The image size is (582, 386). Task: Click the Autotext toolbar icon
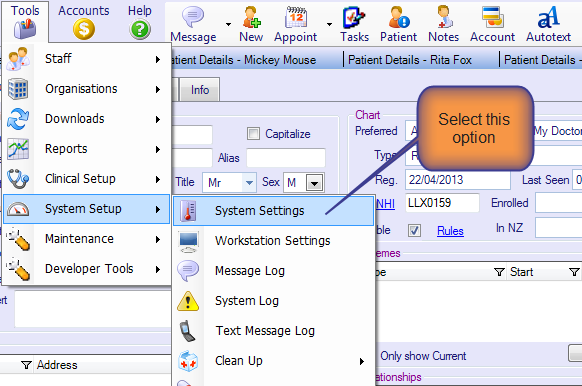(x=548, y=17)
